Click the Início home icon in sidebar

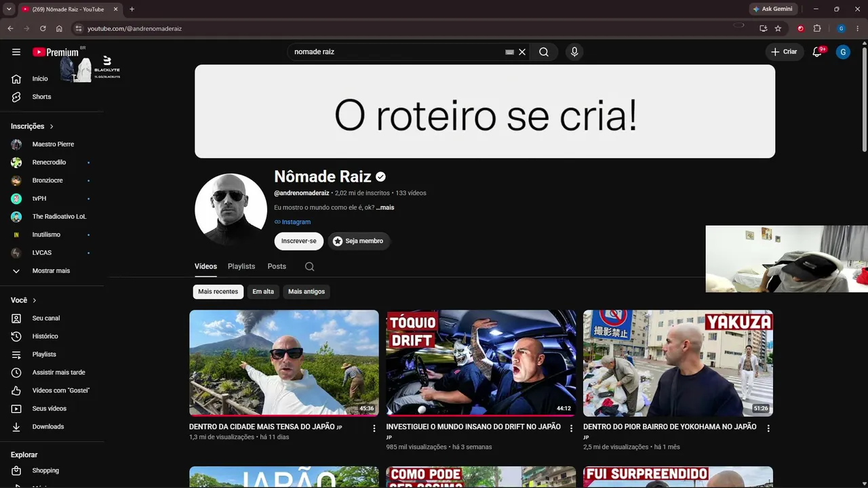click(16, 79)
